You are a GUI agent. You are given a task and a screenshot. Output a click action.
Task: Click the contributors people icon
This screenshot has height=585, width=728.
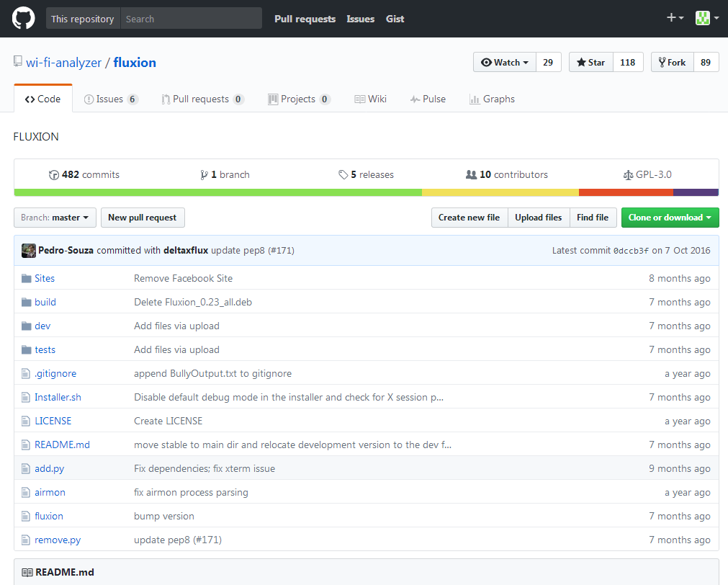point(471,175)
